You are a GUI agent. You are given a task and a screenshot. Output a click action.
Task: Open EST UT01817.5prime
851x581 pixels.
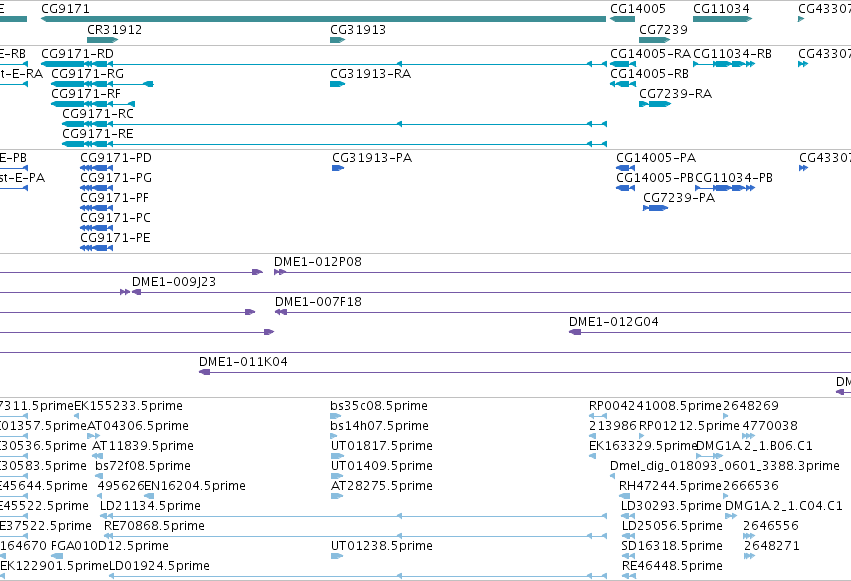[x=337, y=456]
